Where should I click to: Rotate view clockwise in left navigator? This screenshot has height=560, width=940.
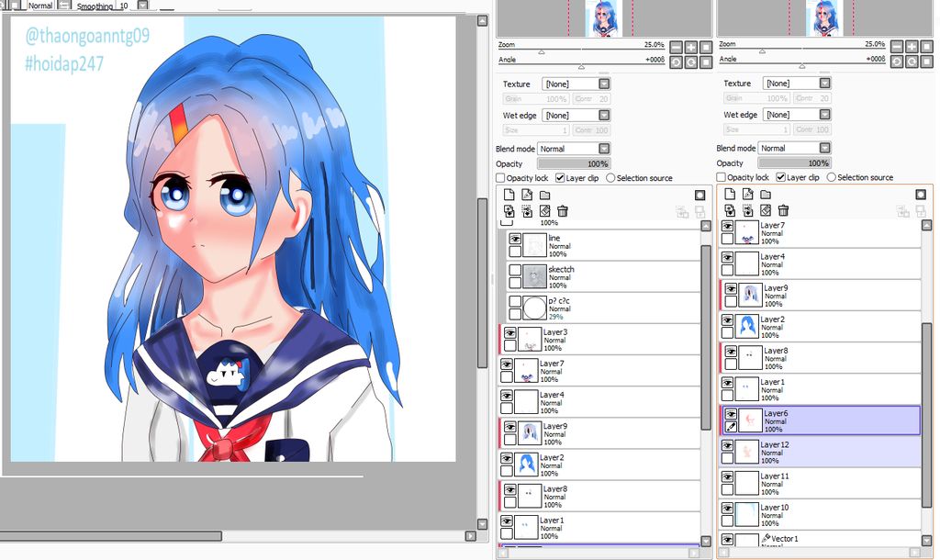(x=691, y=62)
